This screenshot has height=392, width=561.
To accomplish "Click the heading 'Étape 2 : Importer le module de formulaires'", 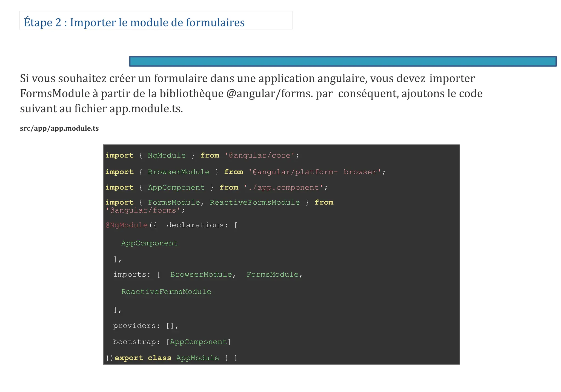I will [x=134, y=22].
